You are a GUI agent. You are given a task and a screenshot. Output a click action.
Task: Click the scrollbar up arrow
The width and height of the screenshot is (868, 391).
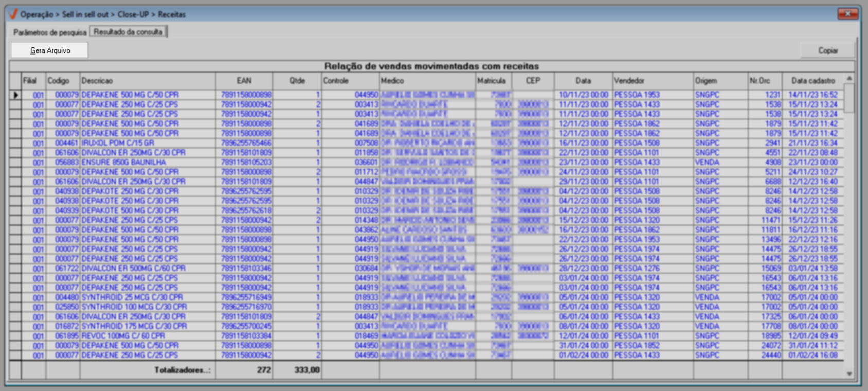[849, 78]
